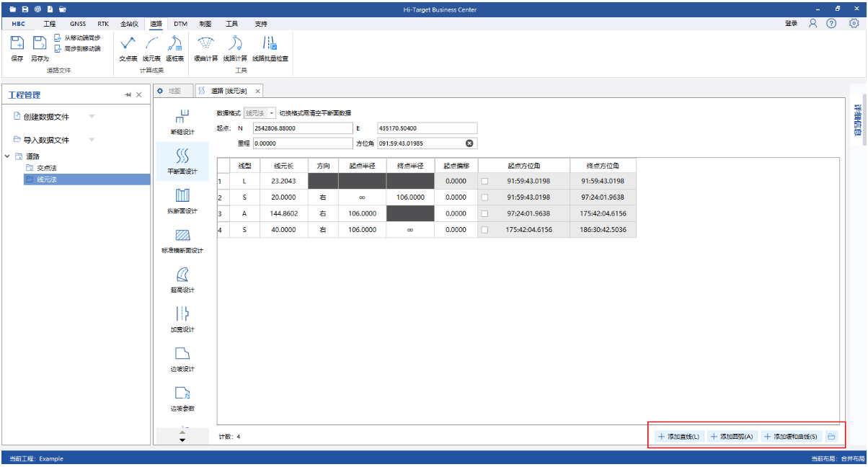This screenshot has width=868, height=467.
Task: Tick the checkbox in table row 2
Action: coord(484,197)
